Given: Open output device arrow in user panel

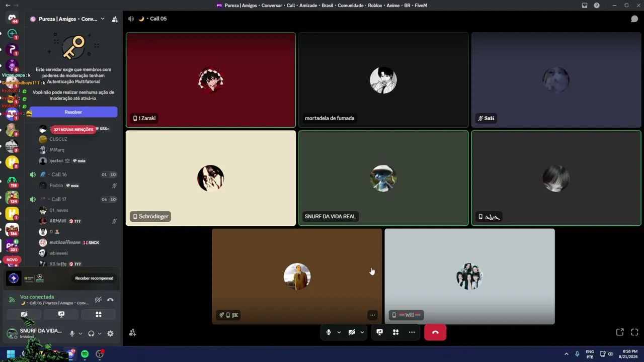Looking at the screenshot, I should pyautogui.click(x=99, y=333).
